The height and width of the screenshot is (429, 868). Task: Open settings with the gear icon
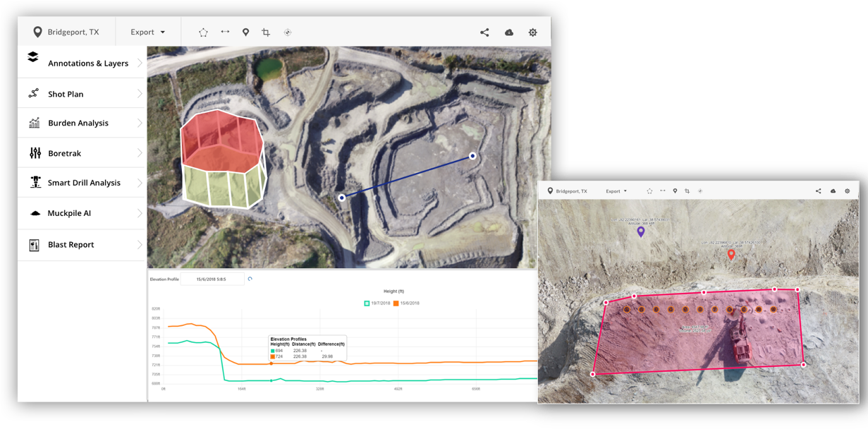pos(532,32)
